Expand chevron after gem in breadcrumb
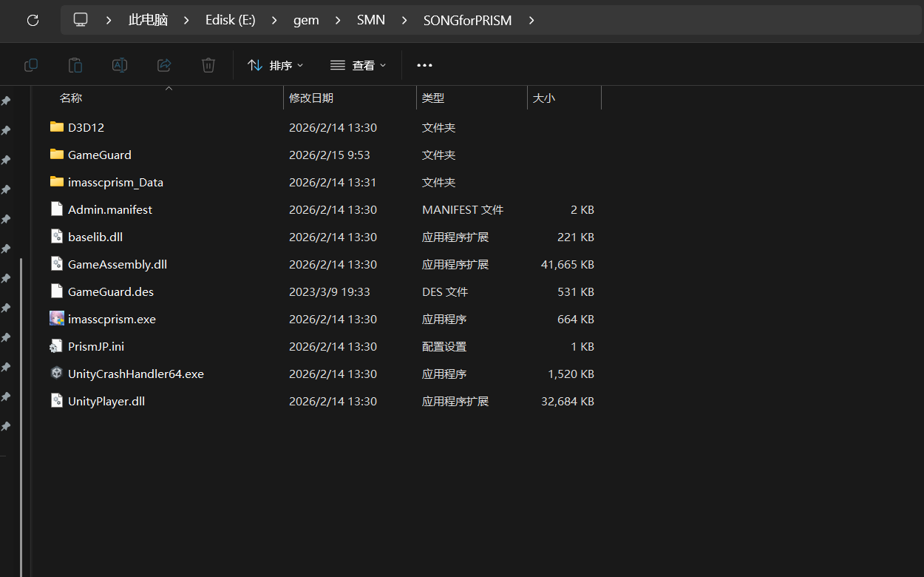Image resolution: width=924 pixels, height=577 pixels. click(x=338, y=21)
